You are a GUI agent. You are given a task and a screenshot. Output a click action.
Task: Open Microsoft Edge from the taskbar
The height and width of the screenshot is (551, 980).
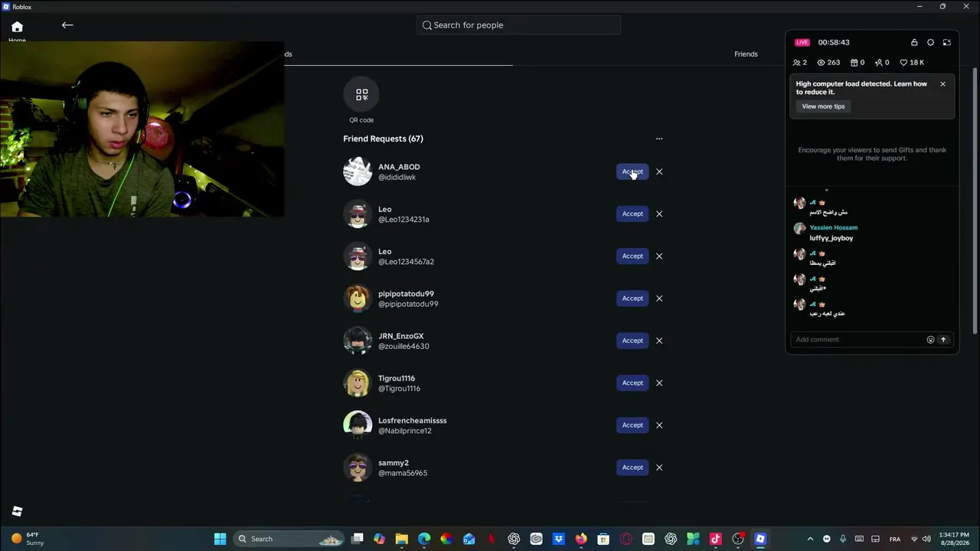(424, 539)
